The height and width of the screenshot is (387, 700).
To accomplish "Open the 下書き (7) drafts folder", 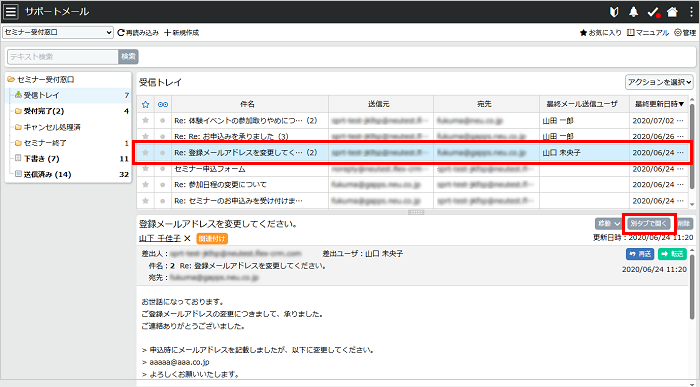I will pos(41,158).
